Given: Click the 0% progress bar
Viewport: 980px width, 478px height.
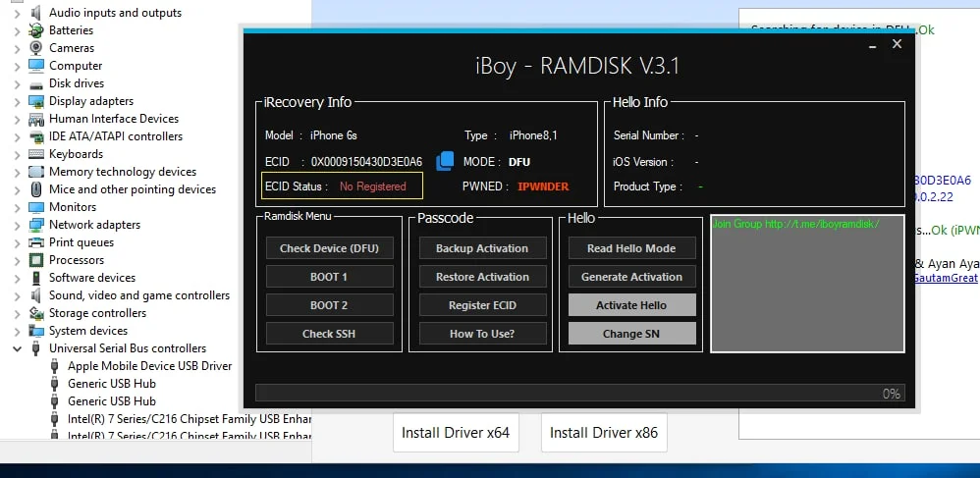Looking at the screenshot, I should click(580, 393).
